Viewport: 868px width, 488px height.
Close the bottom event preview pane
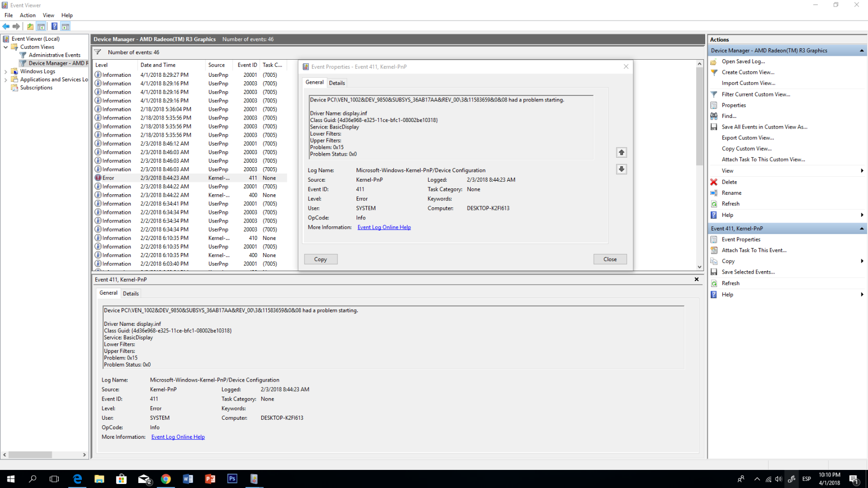[x=696, y=280]
